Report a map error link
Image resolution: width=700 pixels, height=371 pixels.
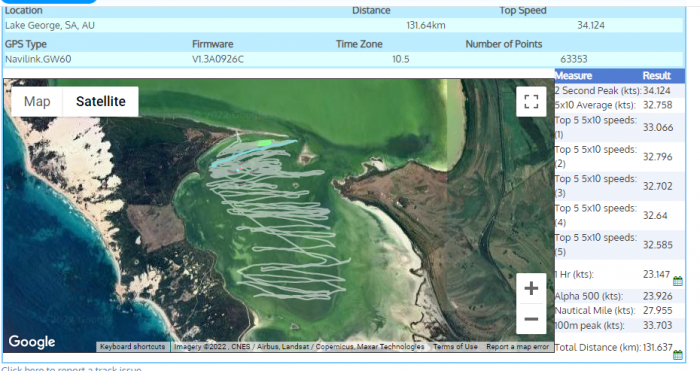tap(517, 346)
